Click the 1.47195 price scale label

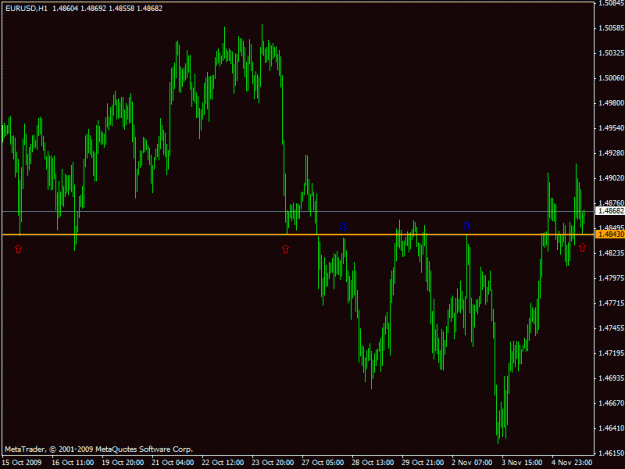[611, 353]
